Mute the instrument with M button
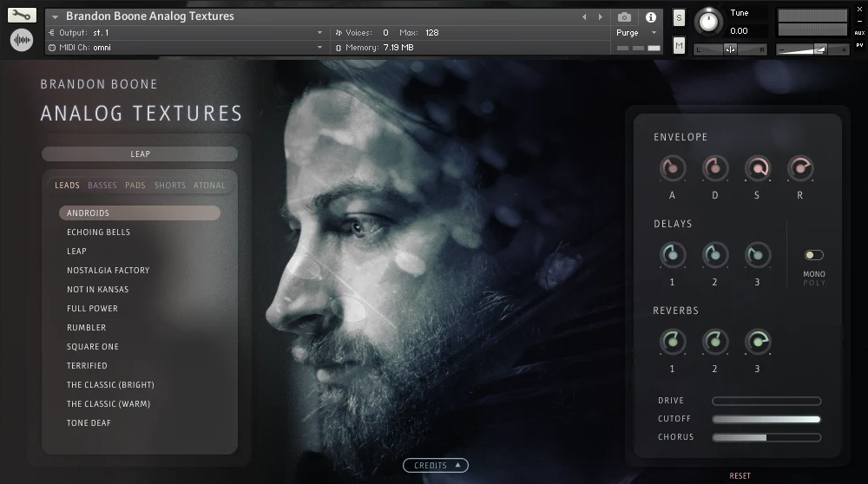Screen dimensions: 868x484 [x=679, y=45]
